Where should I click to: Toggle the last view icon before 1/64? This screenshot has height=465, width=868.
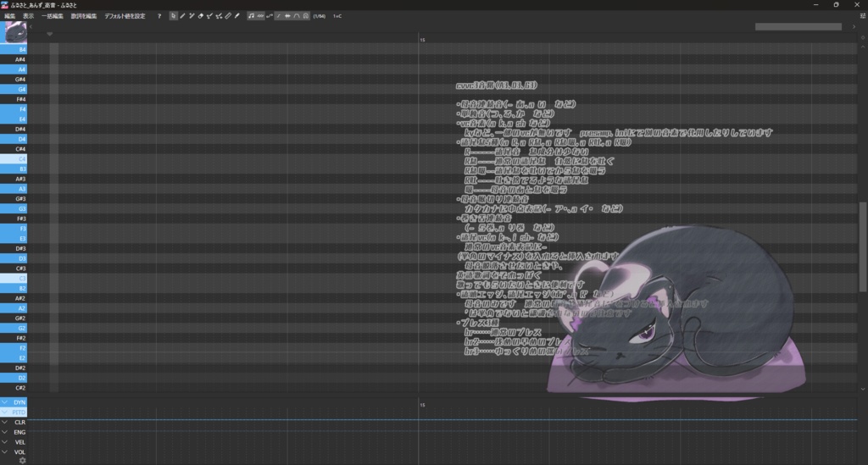pyautogui.click(x=305, y=16)
